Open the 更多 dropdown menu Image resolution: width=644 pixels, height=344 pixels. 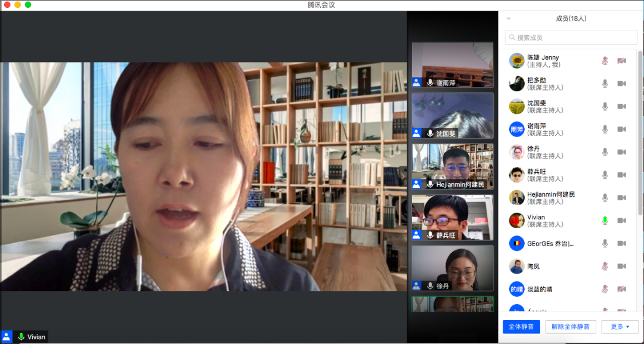(620, 327)
